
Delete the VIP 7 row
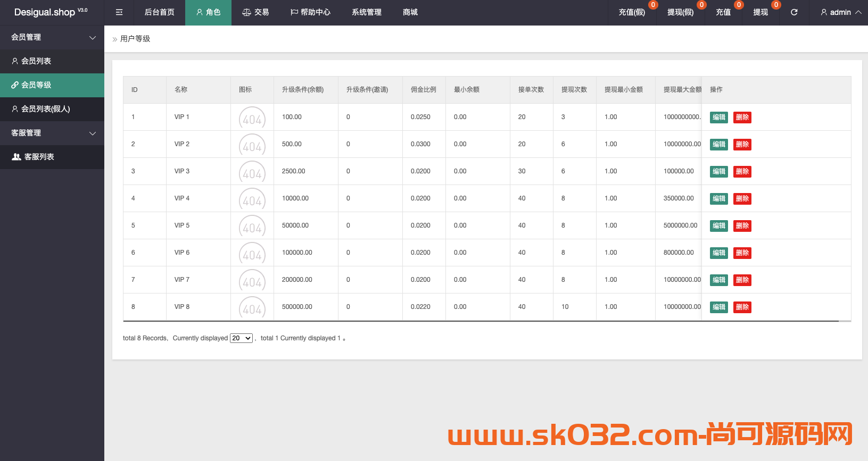[x=742, y=280]
